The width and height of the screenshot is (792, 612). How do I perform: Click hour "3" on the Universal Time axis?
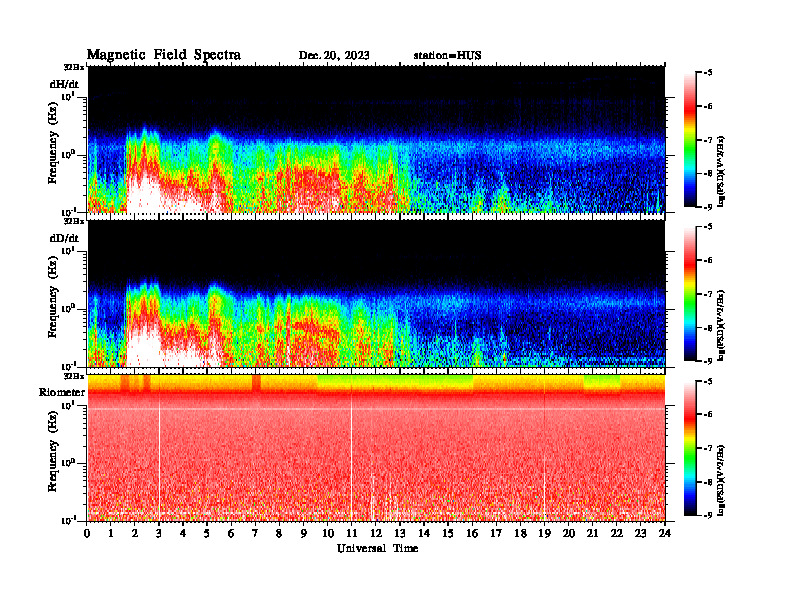pos(159,533)
